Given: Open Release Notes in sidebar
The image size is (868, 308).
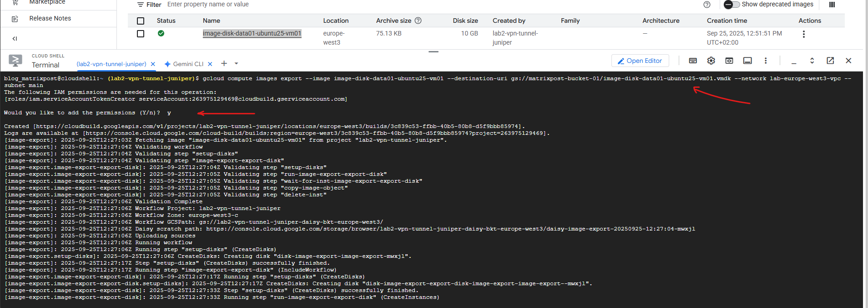Looking at the screenshot, I should click(x=50, y=18).
